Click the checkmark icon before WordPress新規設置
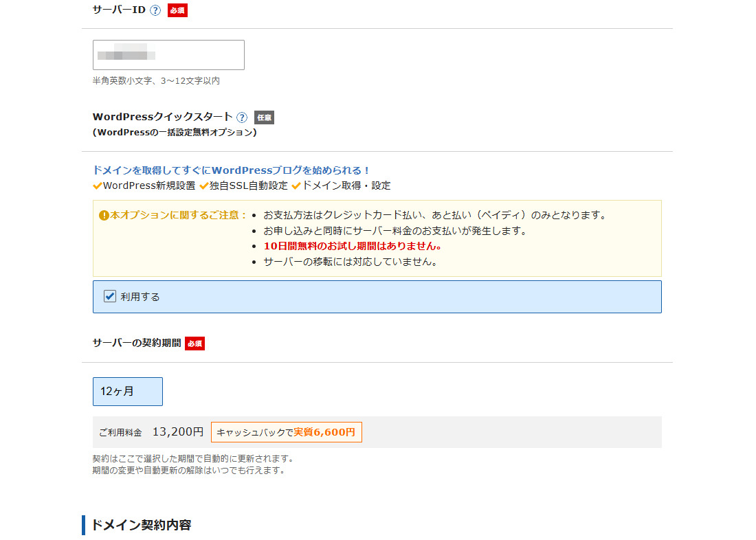 (x=98, y=186)
